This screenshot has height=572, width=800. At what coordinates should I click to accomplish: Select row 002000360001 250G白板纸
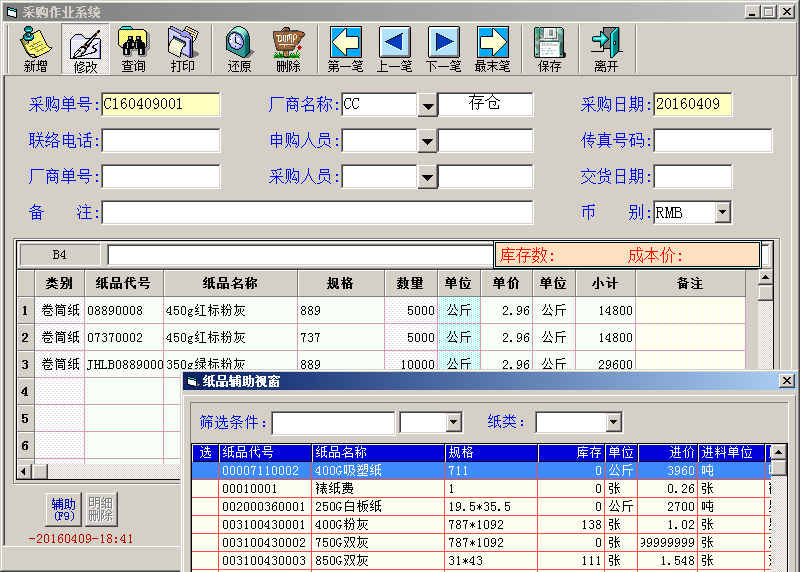tap(481, 506)
